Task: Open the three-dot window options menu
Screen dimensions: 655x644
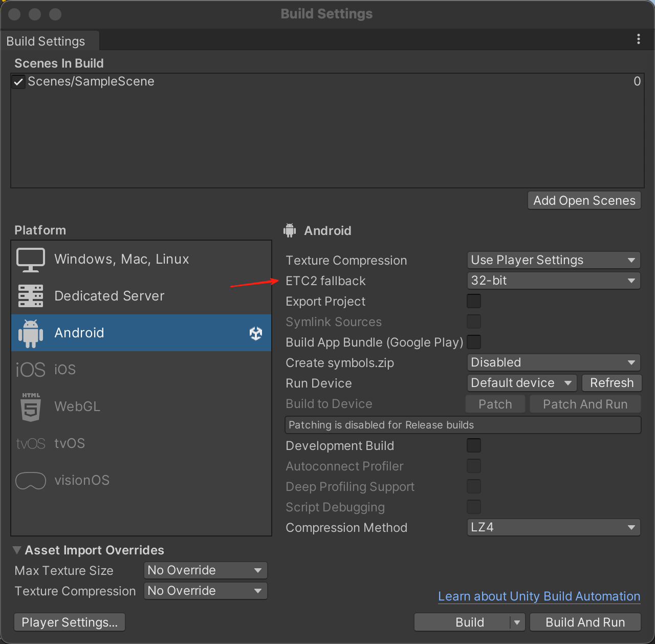Action: click(638, 39)
